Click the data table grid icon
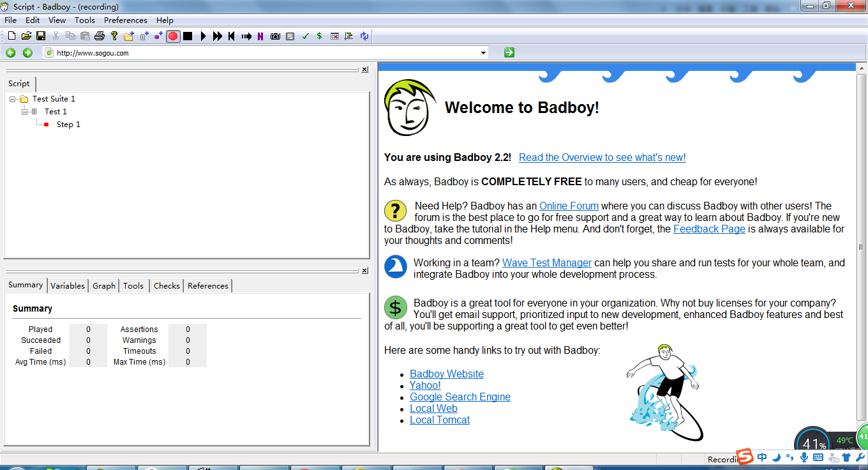 [x=334, y=36]
